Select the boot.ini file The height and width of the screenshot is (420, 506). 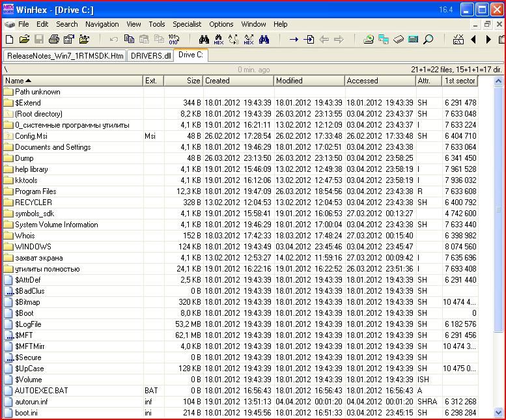[240, 413]
